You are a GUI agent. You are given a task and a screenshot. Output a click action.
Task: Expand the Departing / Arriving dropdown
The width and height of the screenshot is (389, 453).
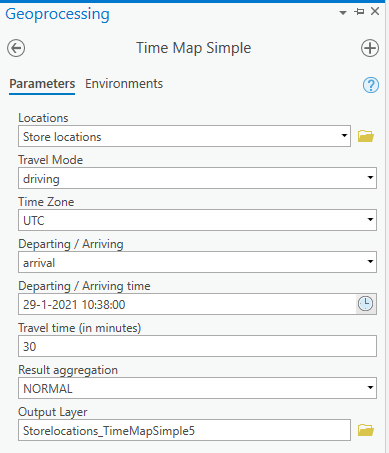point(370,262)
